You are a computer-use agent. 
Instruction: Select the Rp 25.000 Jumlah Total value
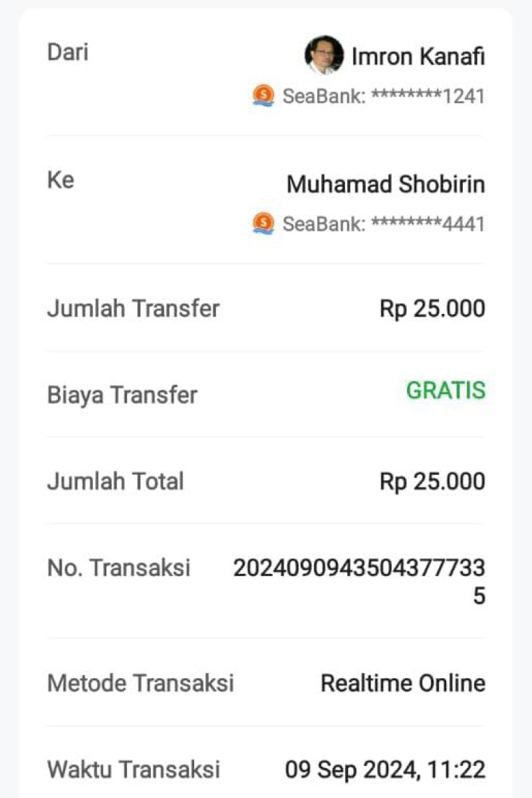pyautogui.click(x=432, y=481)
